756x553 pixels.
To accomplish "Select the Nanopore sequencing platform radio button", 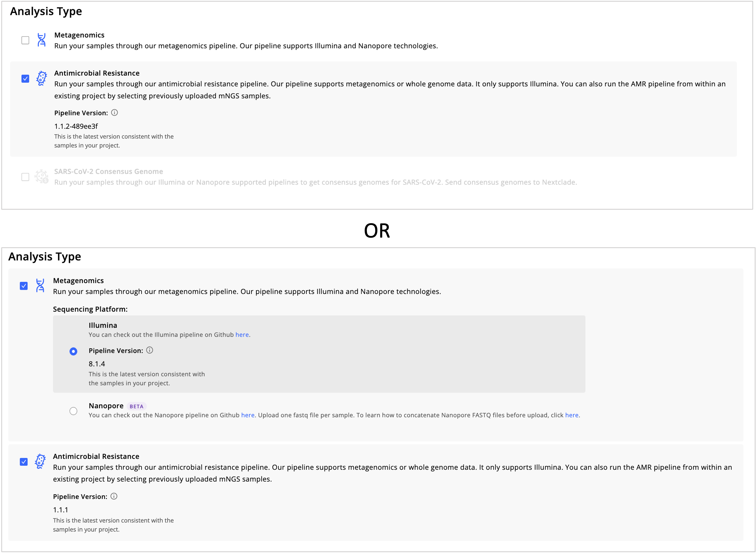I will coord(73,411).
